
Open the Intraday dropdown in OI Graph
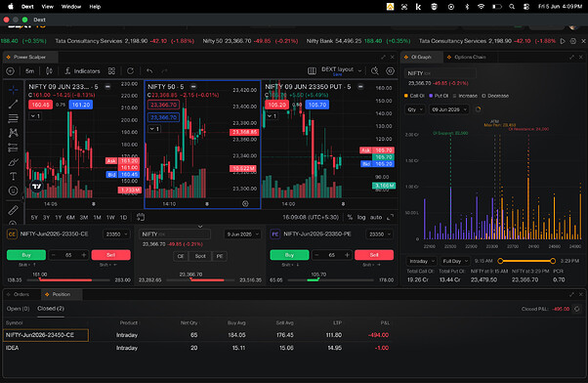[x=422, y=261]
